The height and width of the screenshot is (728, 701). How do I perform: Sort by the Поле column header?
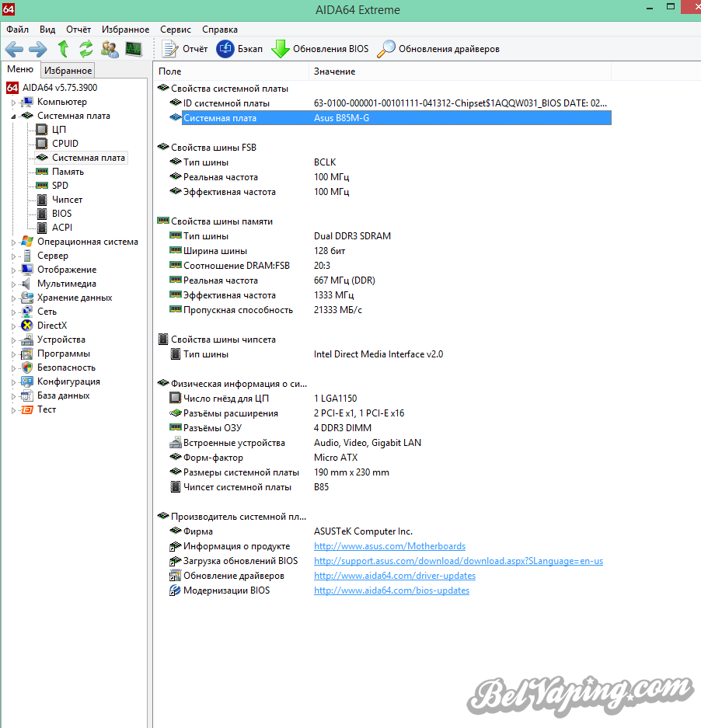(x=232, y=71)
